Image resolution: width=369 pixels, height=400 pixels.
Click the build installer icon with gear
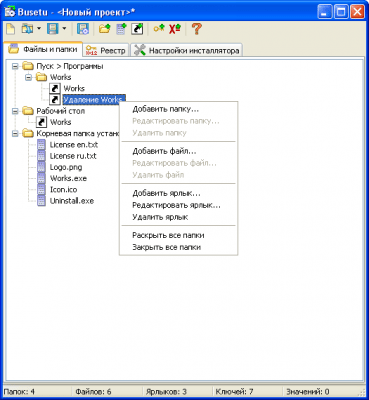point(82,29)
